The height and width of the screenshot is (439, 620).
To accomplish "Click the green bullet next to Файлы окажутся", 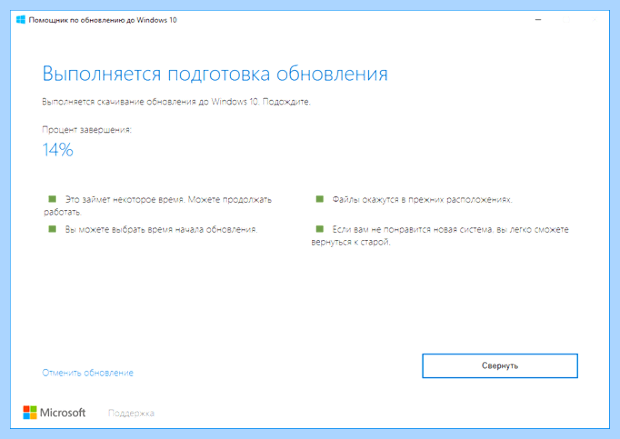I will pos(319,199).
